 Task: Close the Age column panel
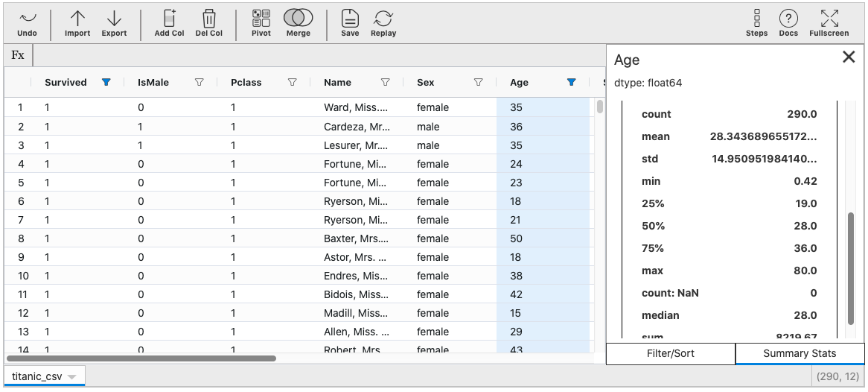848,57
